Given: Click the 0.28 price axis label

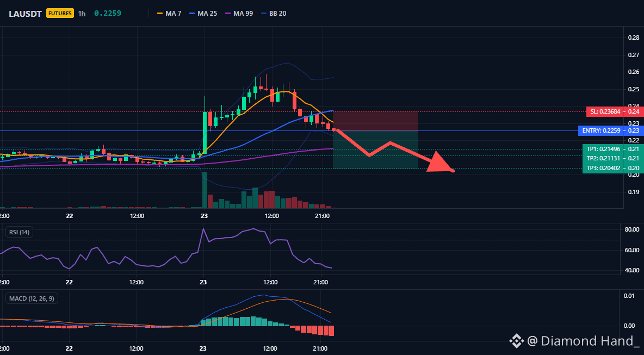Looking at the screenshot, I should [633, 38].
